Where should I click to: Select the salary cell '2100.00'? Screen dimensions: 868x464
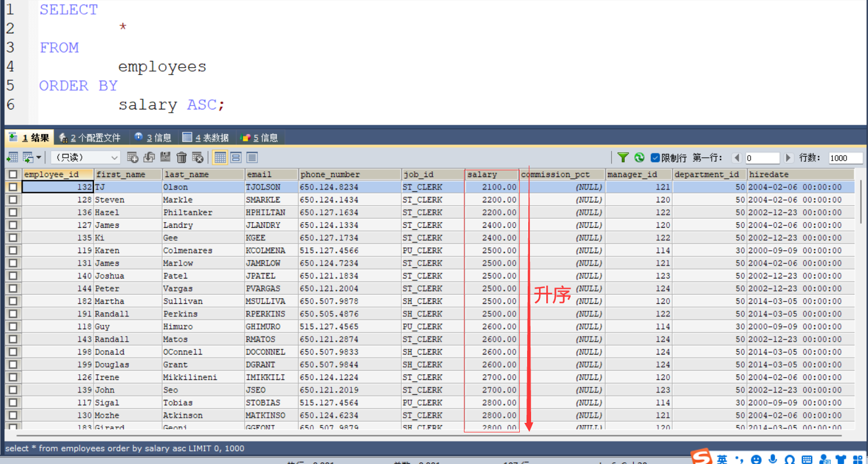coord(491,187)
